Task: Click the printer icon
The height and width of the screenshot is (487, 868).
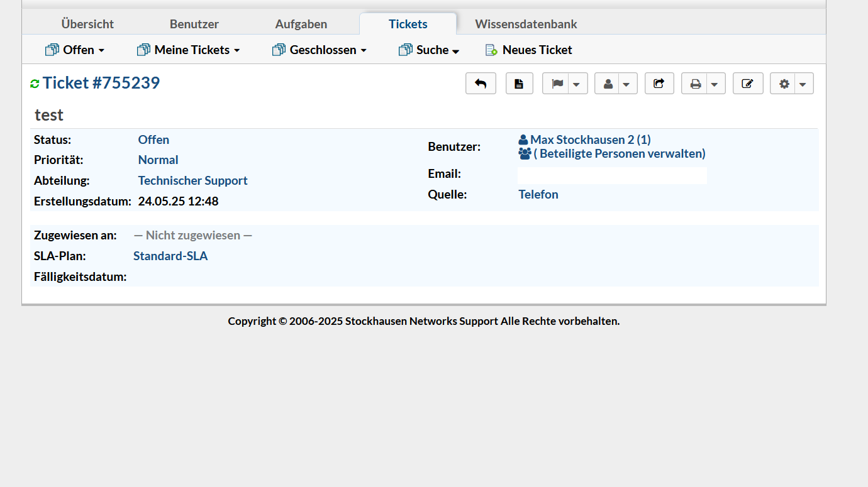Action: tap(695, 84)
